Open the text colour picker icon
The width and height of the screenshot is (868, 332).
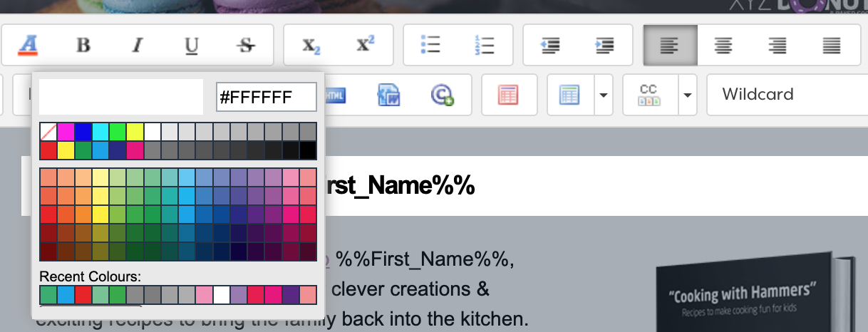pyautogui.click(x=29, y=46)
